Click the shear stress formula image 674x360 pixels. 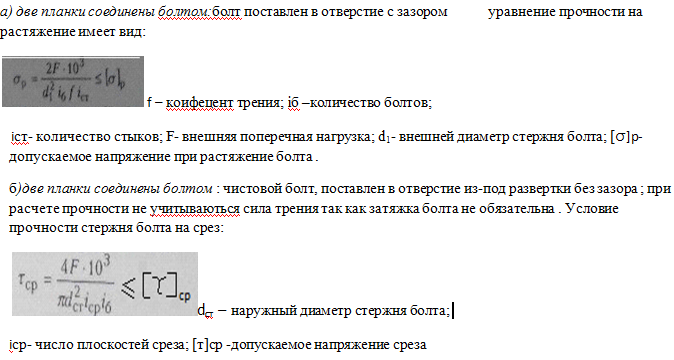pos(105,284)
